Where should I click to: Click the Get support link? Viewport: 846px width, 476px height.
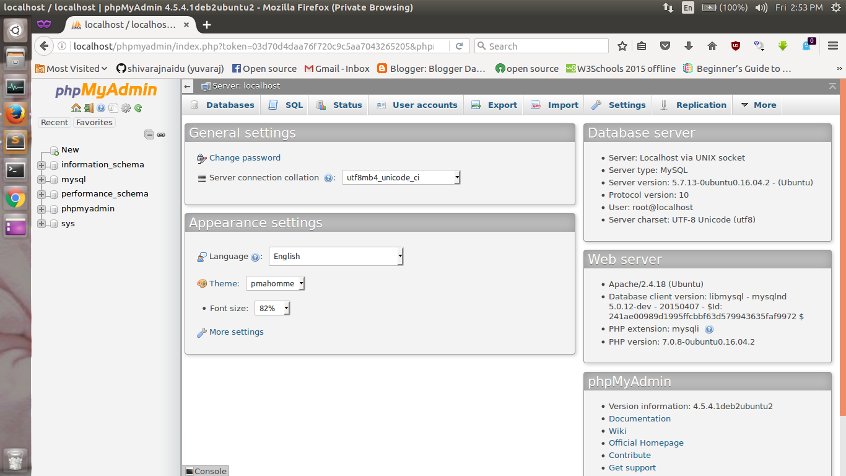pyautogui.click(x=632, y=468)
